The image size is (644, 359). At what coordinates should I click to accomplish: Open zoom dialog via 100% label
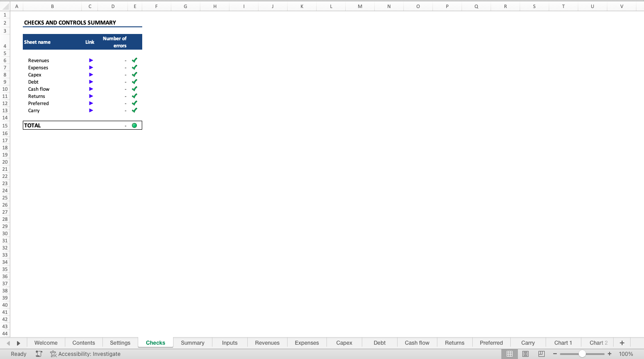[626, 354]
